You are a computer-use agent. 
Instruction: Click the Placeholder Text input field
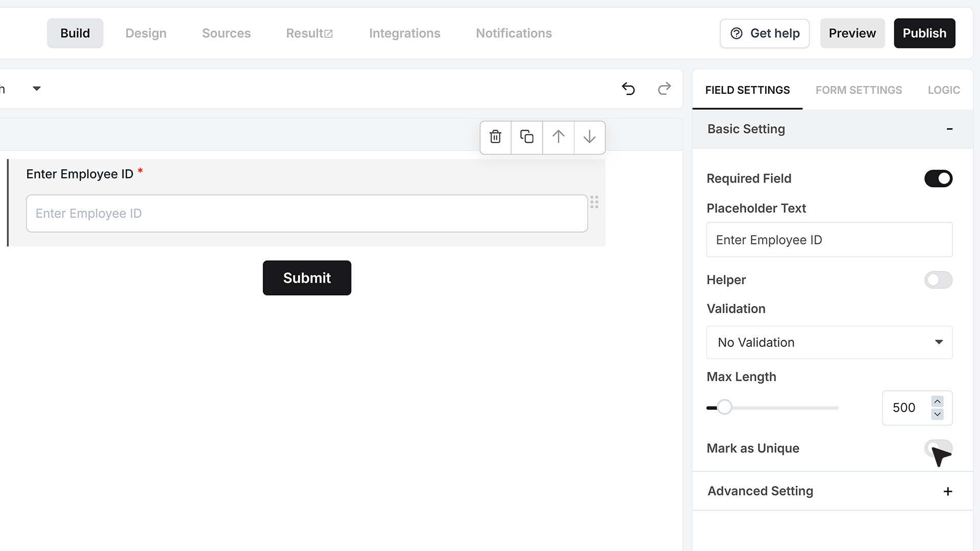click(x=829, y=240)
